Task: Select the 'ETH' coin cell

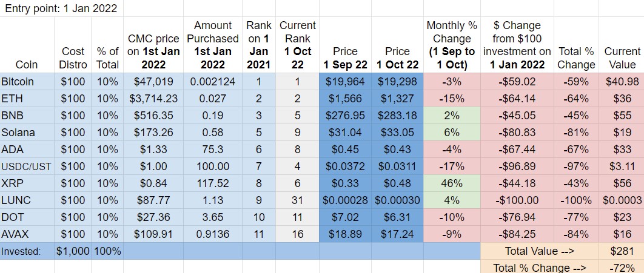Action: 27,99
